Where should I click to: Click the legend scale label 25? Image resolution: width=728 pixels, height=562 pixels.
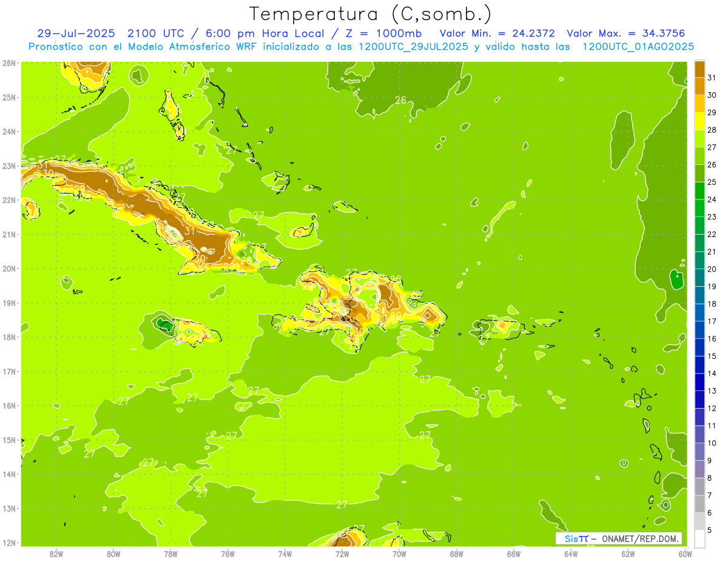coord(712,182)
